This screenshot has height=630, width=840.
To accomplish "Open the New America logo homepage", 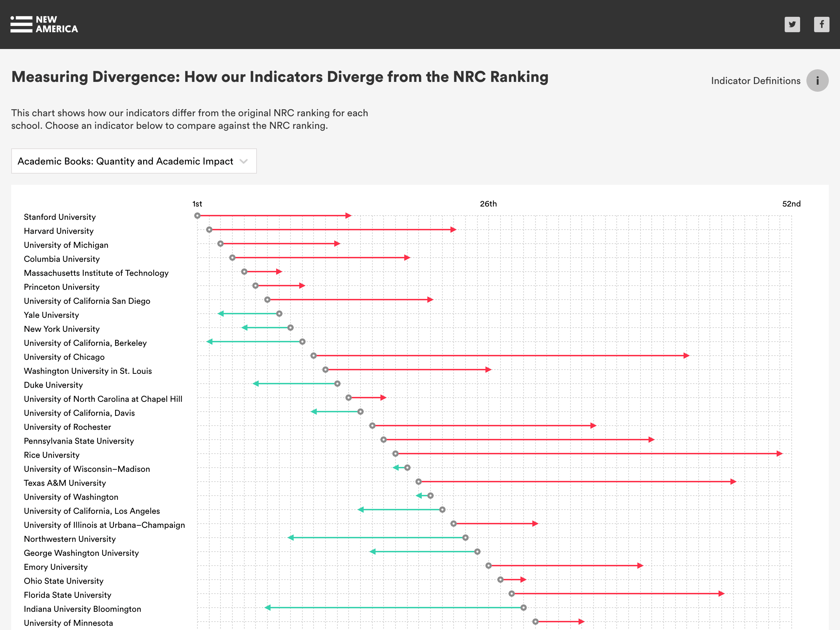I will (44, 24).
